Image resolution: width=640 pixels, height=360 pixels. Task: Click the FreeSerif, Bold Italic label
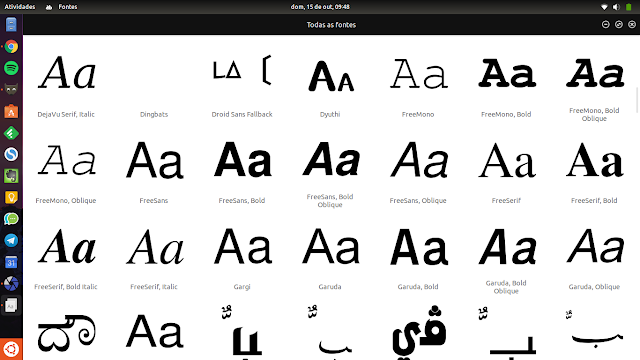[66, 287]
